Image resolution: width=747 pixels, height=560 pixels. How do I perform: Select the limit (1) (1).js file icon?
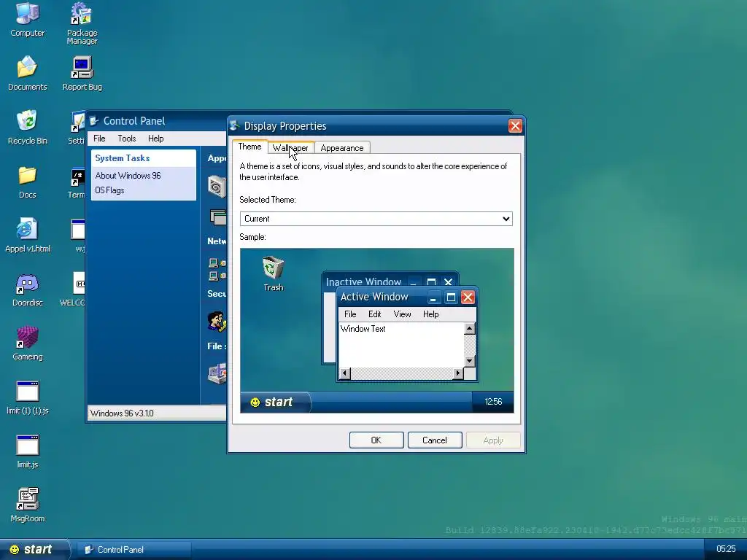[27, 397]
